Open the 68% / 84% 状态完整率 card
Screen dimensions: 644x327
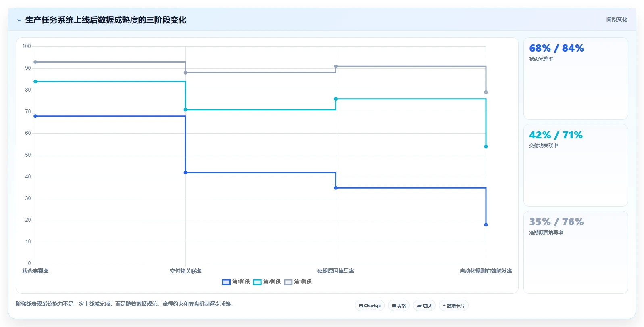pyautogui.click(x=575, y=79)
